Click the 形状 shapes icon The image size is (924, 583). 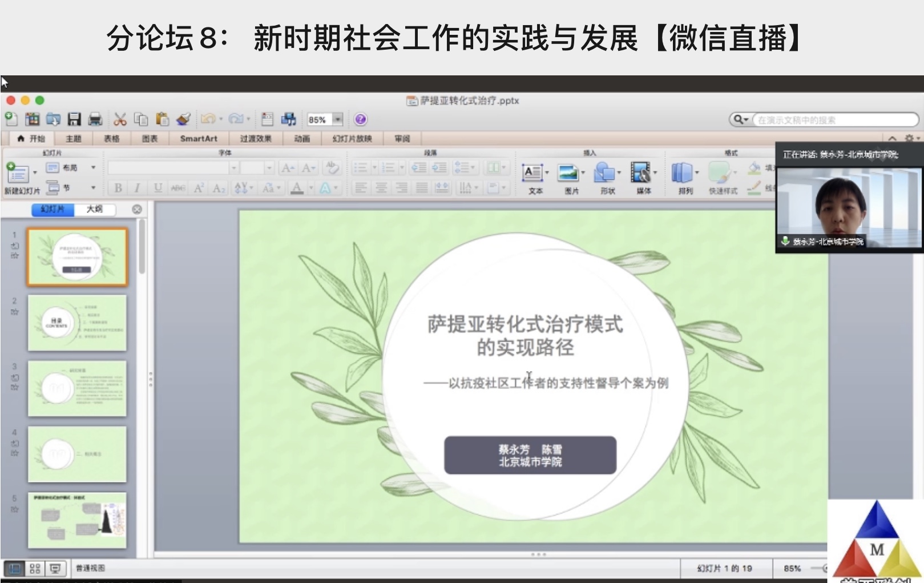(604, 173)
